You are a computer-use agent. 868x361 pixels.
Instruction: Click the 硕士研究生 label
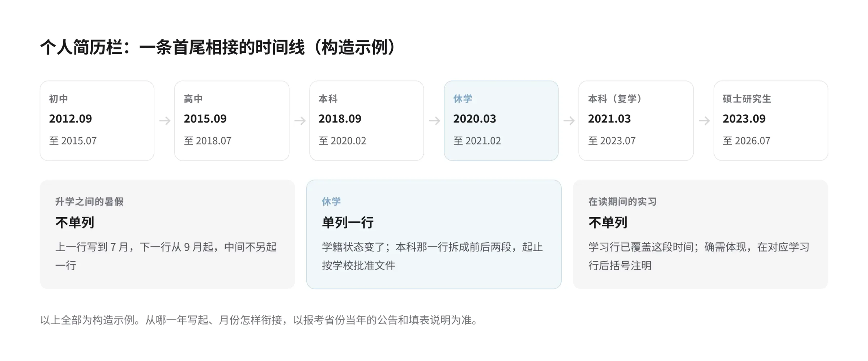tap(747, 99)
